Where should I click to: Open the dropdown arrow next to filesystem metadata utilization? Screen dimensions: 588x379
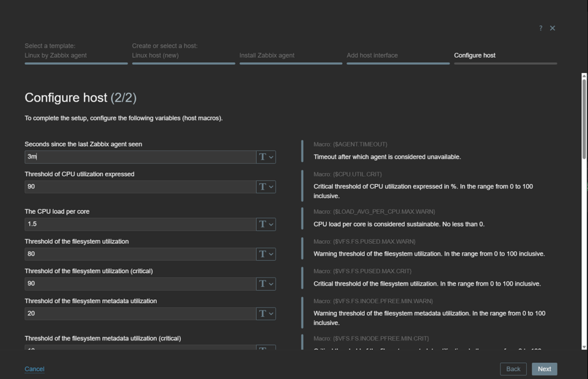(x=270, y=314)
